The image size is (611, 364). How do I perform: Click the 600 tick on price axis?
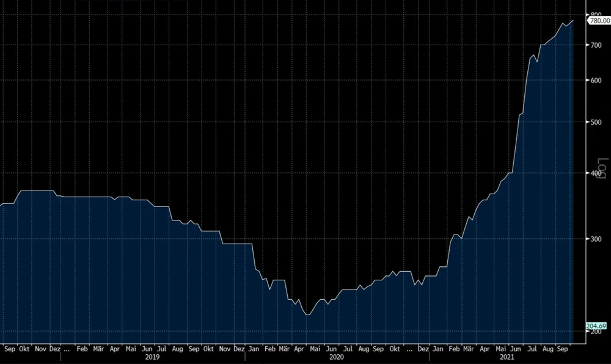[593, 80]
